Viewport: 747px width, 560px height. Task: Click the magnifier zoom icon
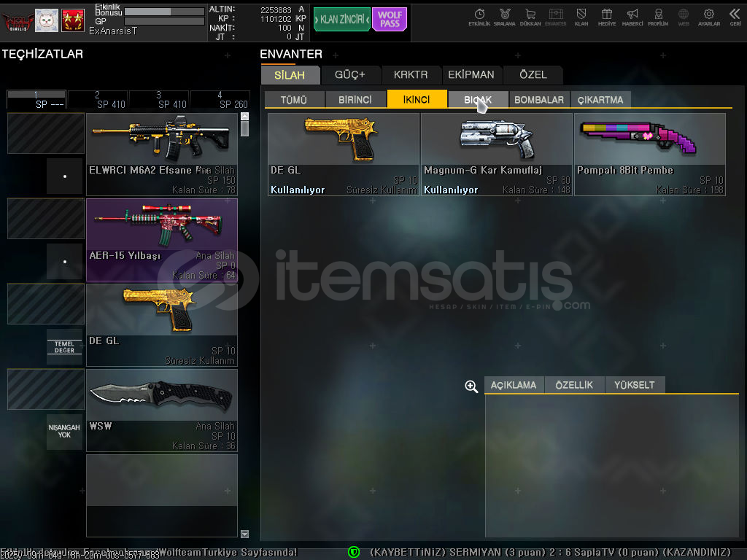tap(471, 386)
